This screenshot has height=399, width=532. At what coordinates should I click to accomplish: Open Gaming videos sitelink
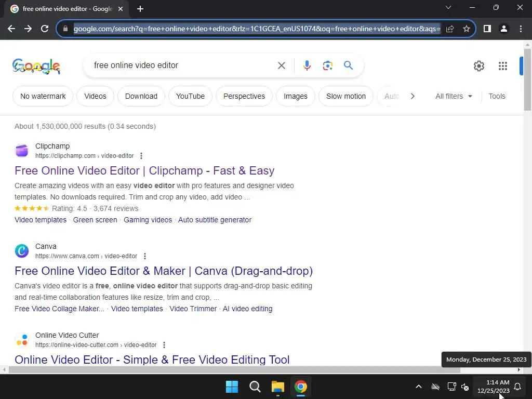[x=148, y=220]
